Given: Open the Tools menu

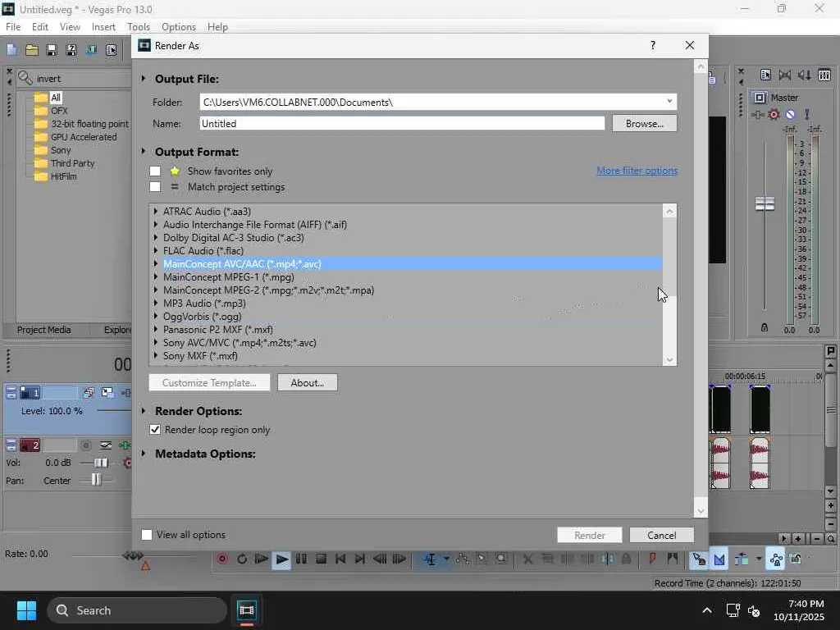Looking at the screenshot, I should click(x=138, y=27).
